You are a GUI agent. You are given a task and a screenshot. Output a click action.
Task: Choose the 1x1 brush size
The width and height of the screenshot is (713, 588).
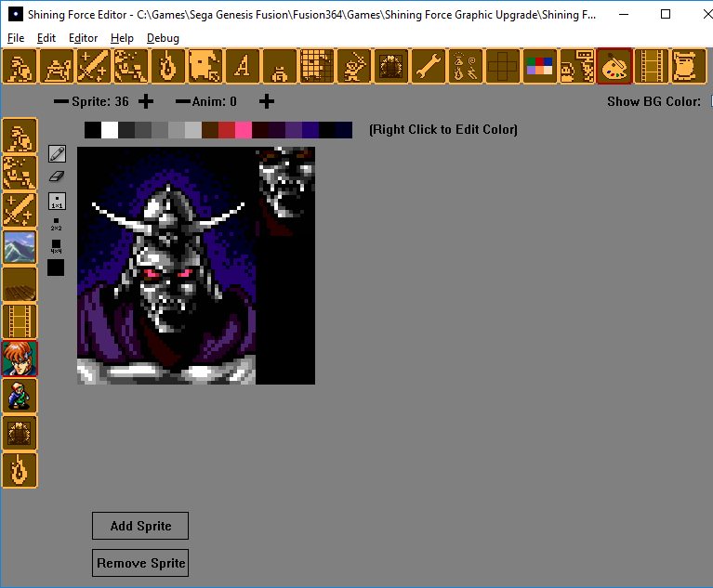coord(58,201)
